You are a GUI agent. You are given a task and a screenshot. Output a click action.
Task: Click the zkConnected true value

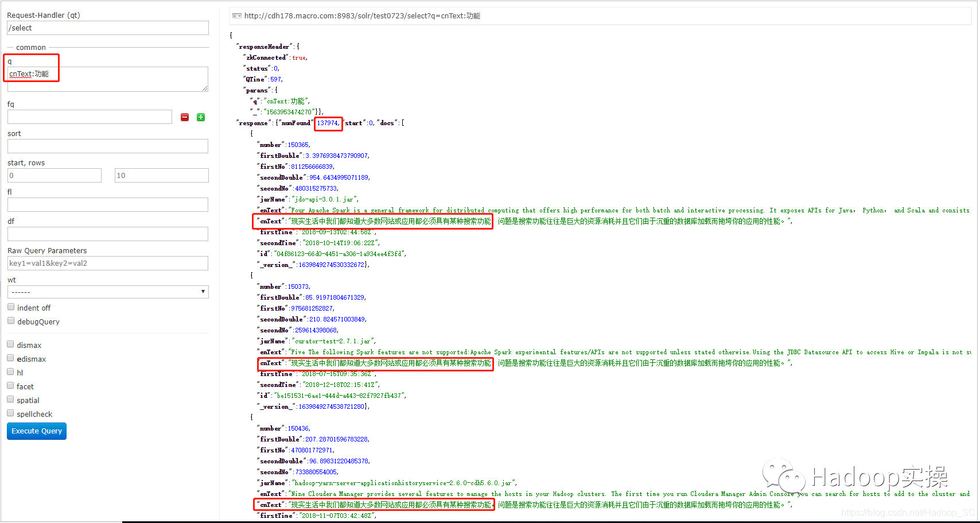[x=299, y=57]
